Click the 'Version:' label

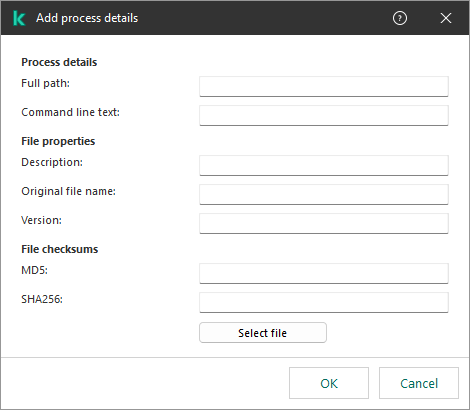(x=42, y=220)
